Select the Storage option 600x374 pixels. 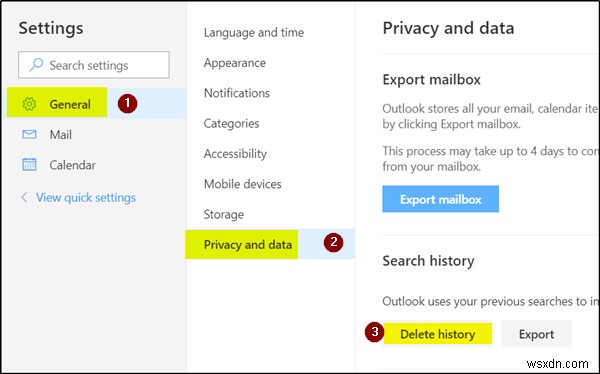tap(223, 214)
